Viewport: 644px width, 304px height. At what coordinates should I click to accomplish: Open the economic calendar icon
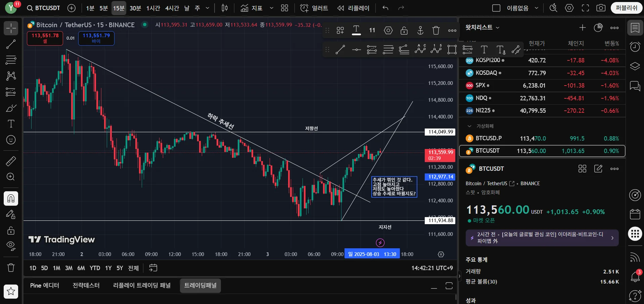tap(635, 214)
